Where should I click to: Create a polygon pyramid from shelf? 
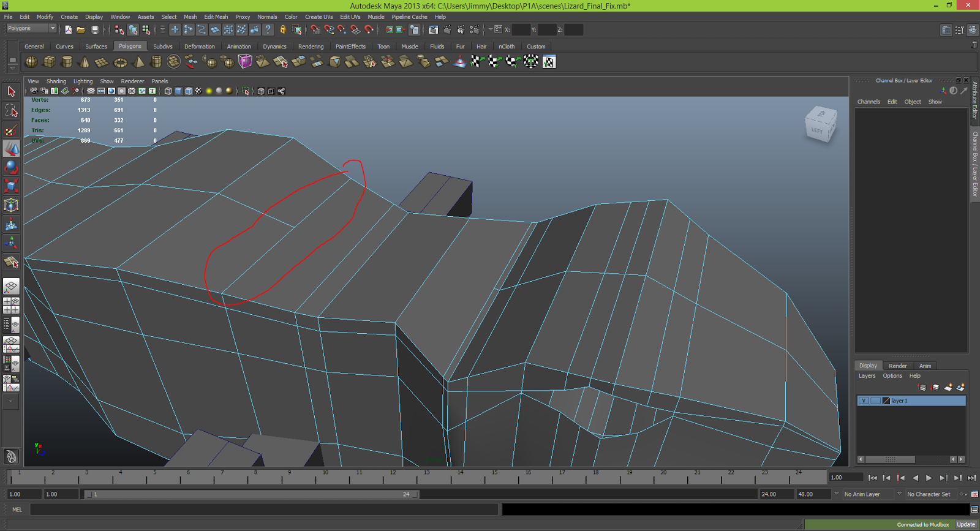(x=138, y=61)
